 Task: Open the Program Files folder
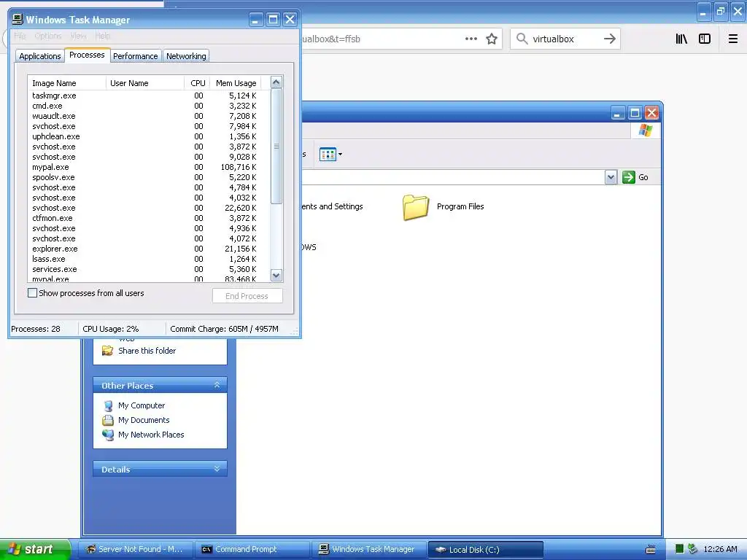pyautogui.click(x=444, y=206)
